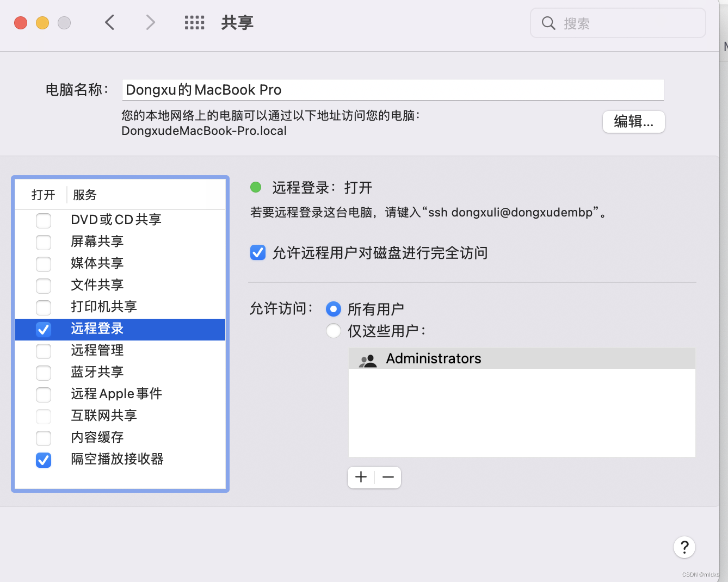
Task: Uncheck 允许远程用户对磁盘进行完全访问
Action: point(257,252)
